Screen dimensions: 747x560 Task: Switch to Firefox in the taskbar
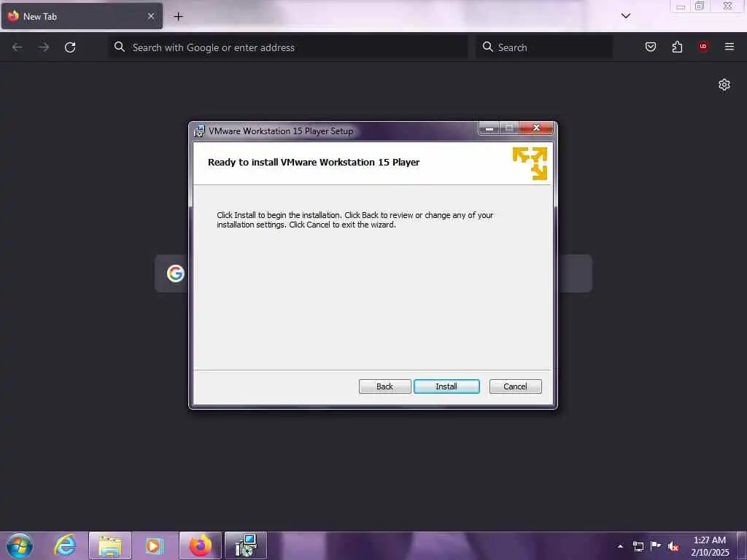point(201,545)
